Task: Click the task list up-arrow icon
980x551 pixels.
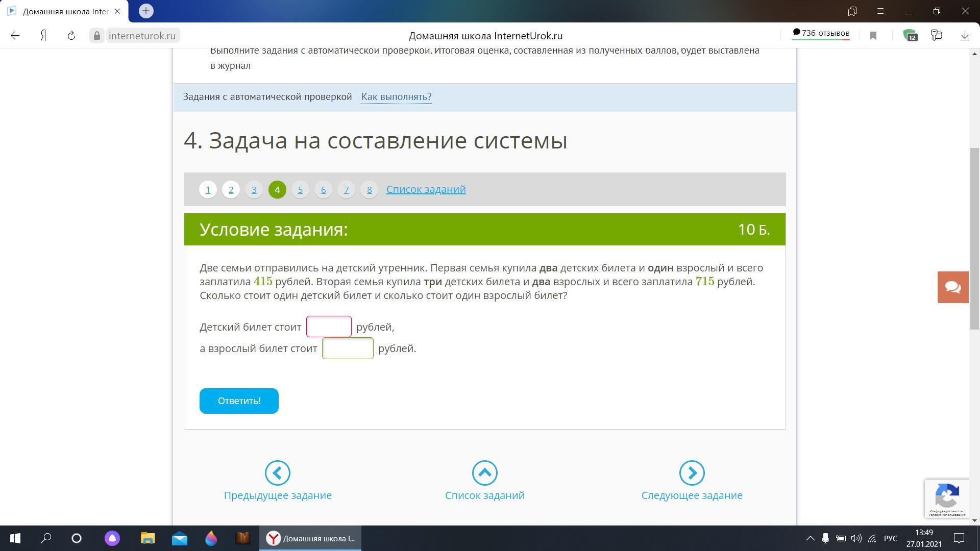Action: coord(484,473)
